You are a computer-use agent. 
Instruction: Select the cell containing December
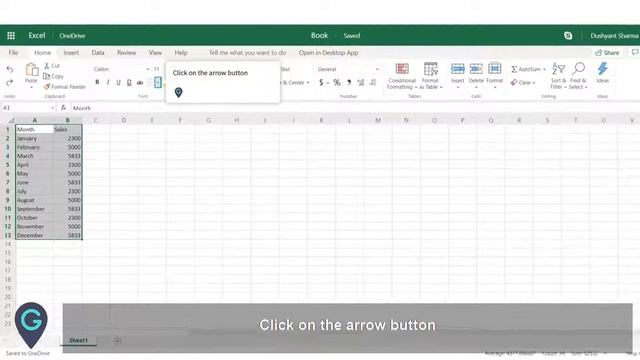[x=35, y=236]
